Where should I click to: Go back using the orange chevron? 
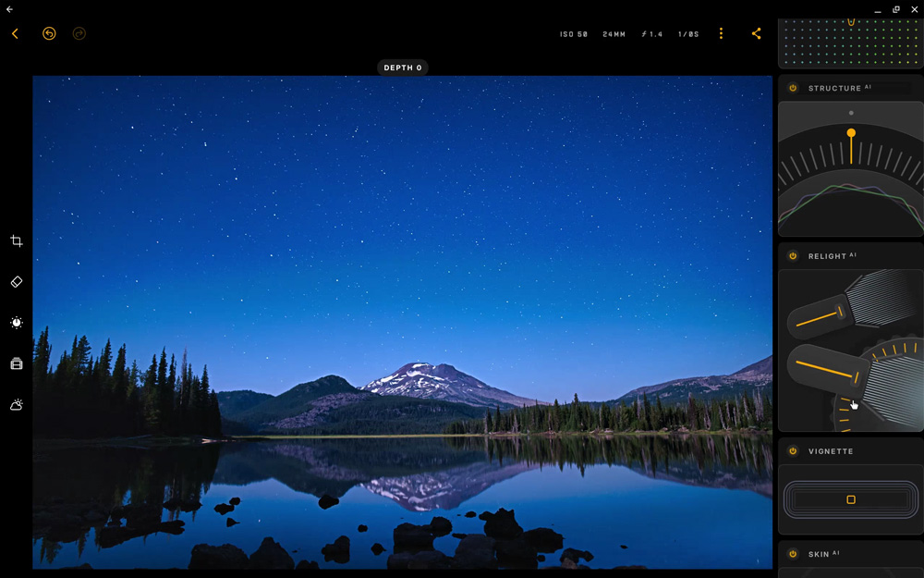pyautogui.click(x=16, y=33)
